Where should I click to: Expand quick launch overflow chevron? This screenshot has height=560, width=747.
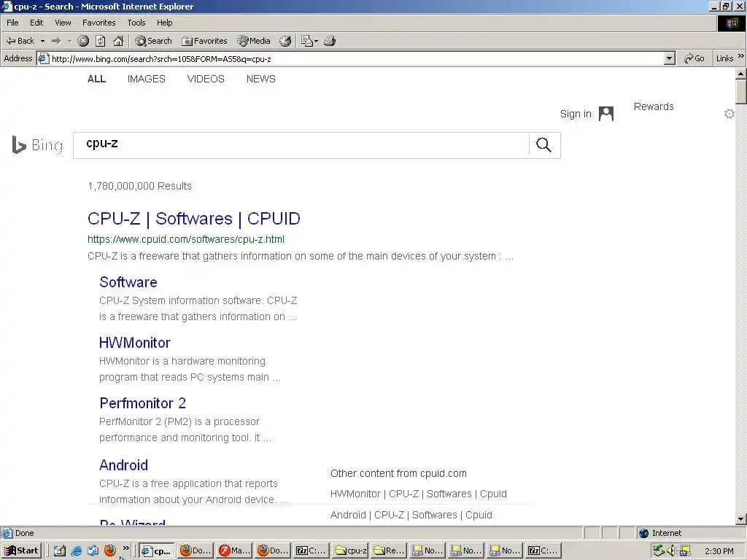[x=125, y=548]
